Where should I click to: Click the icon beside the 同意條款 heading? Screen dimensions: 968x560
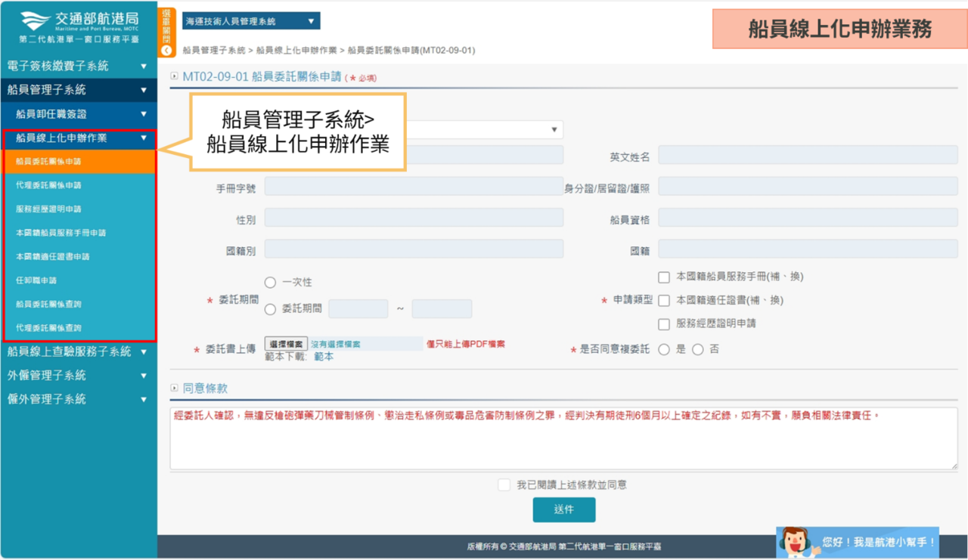click(x=175, y=388)
